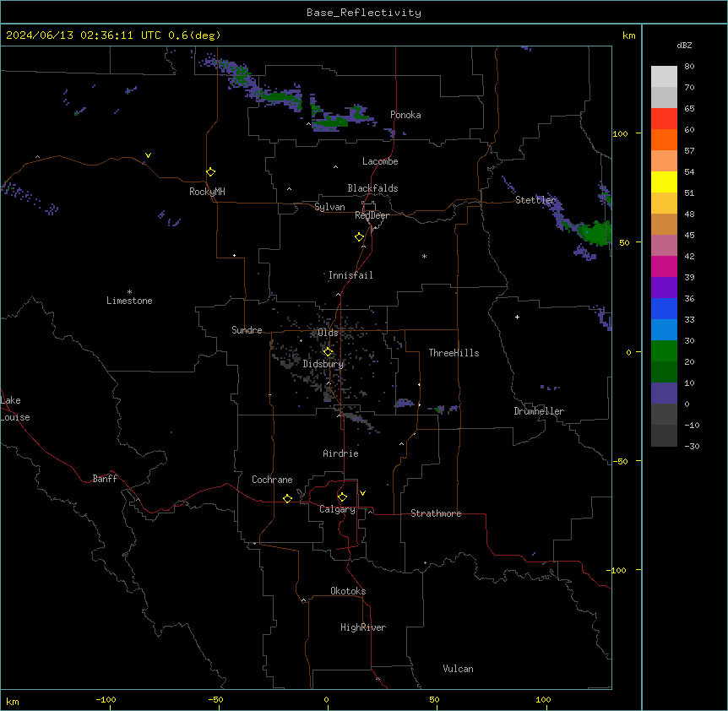The height and width of the screenshot is (711, 728).
Task: Click the green radar echo east of Stettler
Action: [595, 232]
